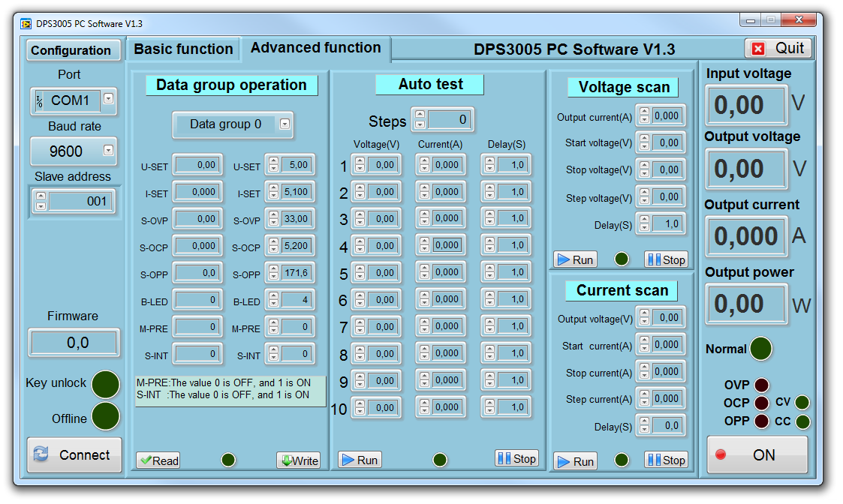Click the Connect button
Viewport: 843px width, 504px height.
click(74, 454)
